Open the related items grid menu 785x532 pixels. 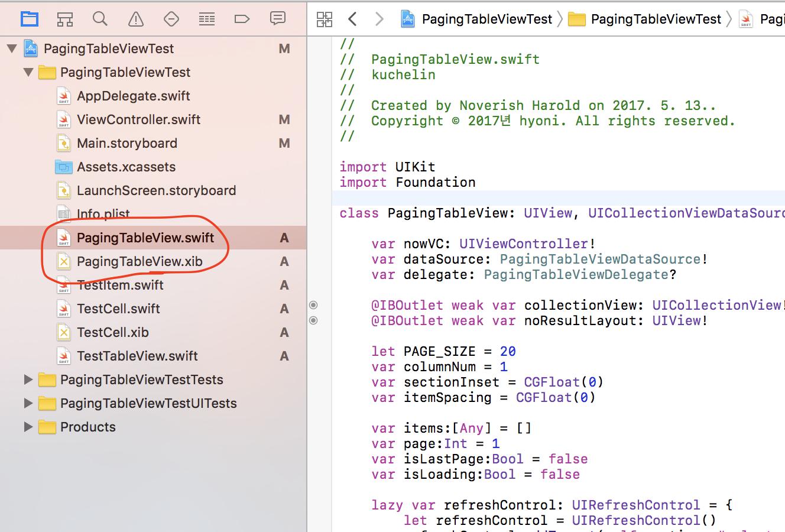(x=325, y=19)
